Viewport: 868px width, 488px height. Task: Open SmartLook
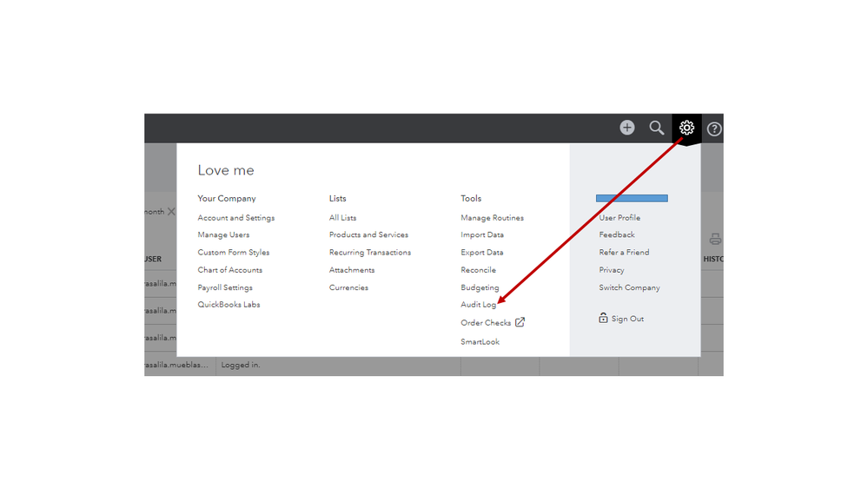(x=480, y=342)
